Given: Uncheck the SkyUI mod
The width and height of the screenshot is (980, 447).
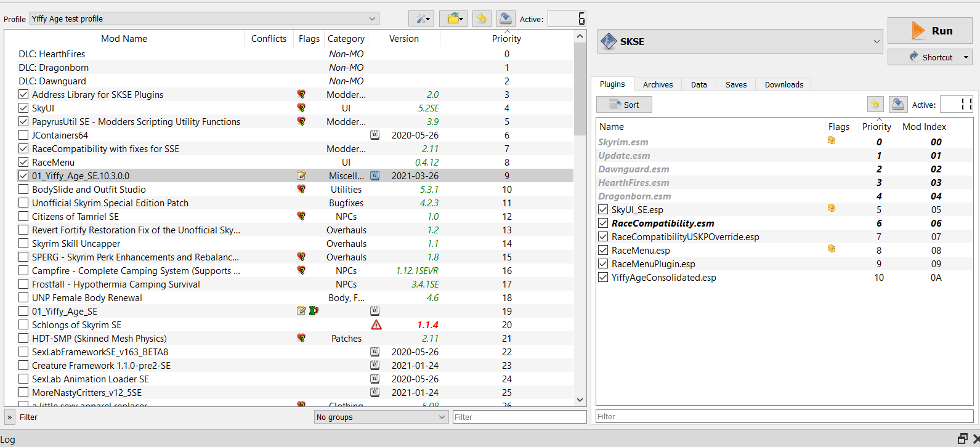Looking at the screenshot, I should tap(23, 108).
